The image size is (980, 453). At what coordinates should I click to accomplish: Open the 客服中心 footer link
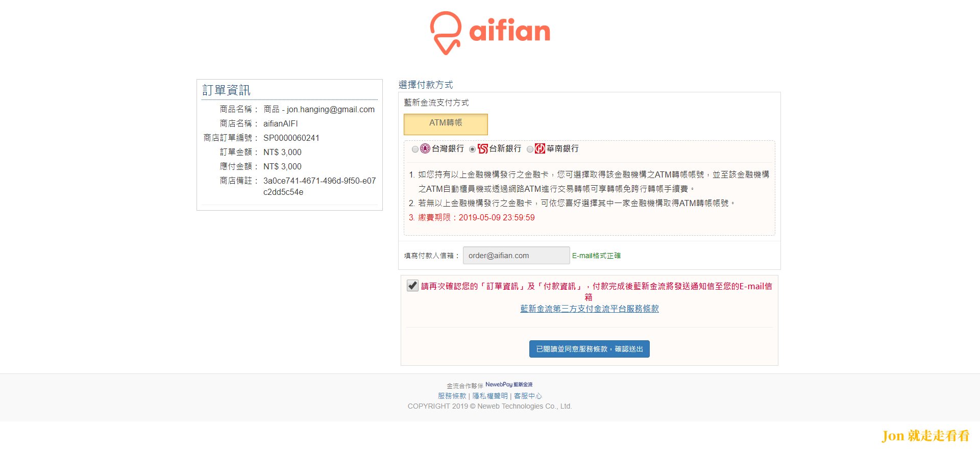pyautogui.click(x=528, y=396)
